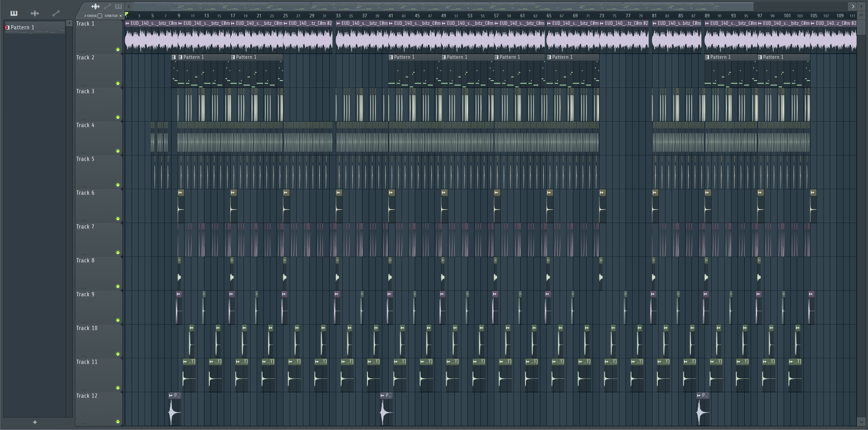Select last Track 12 clip near bar 88

click(703, 409)
